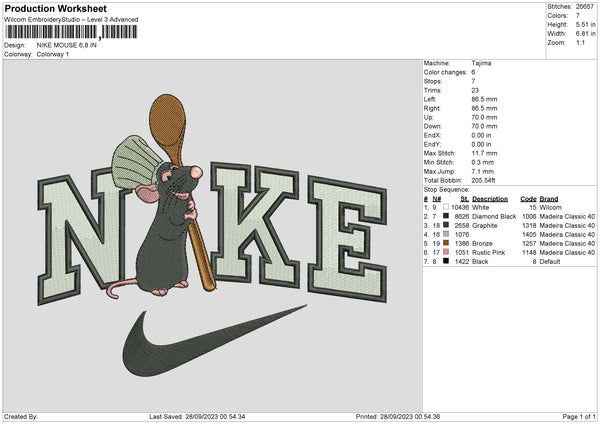Click the 'Description' column header

pyautogui.click(x=490, y=199)
